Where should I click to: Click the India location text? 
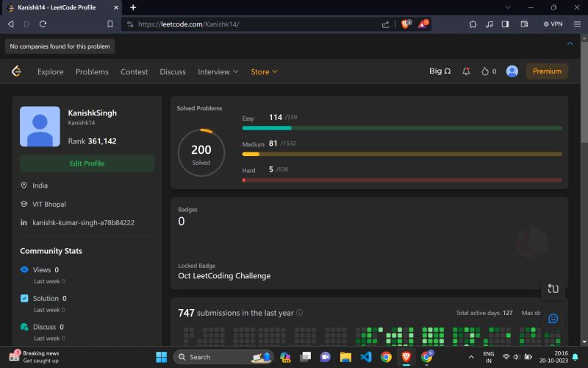40,185
